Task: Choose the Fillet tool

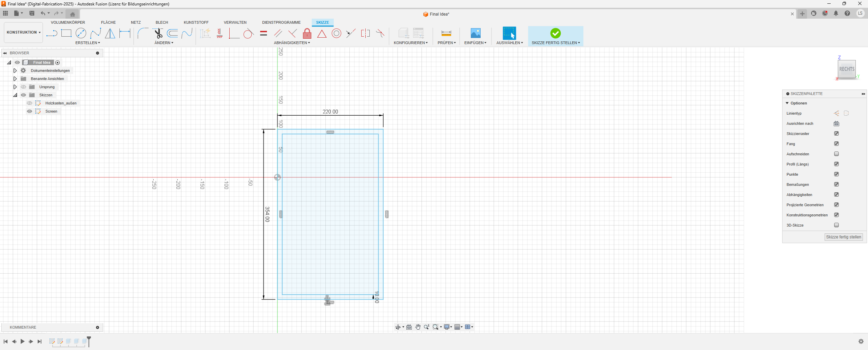Action: point(143,33)
